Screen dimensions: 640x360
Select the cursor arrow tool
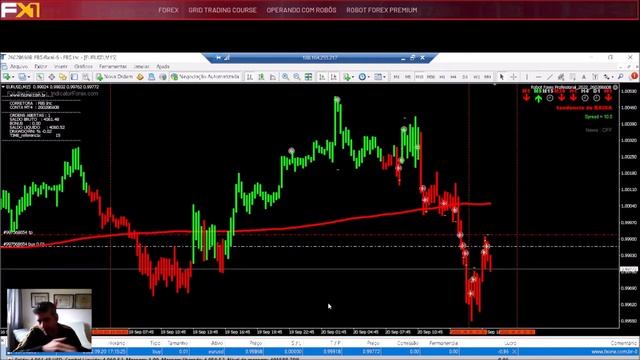(x=502, y=77)
